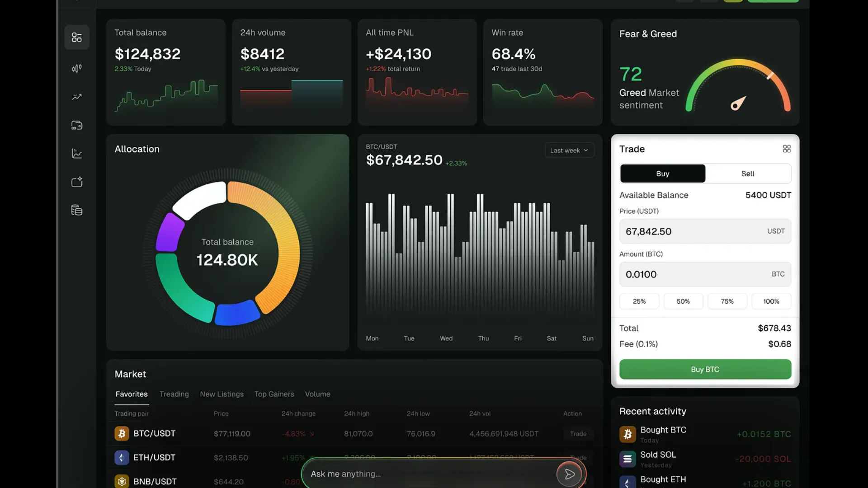Click Trade button for BTC/USDT row

click(578, 434)
